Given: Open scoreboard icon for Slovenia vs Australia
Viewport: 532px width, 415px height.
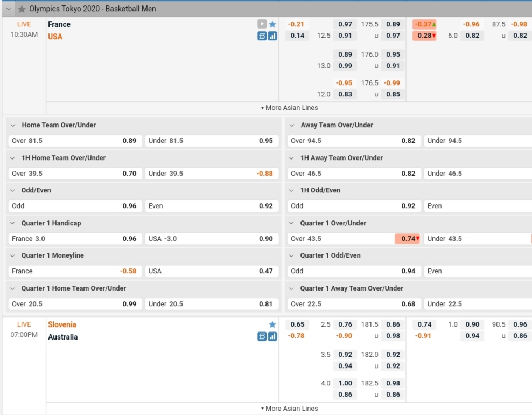Looking at the screenshot, I should pyautogui.click(x=262, y=336).
